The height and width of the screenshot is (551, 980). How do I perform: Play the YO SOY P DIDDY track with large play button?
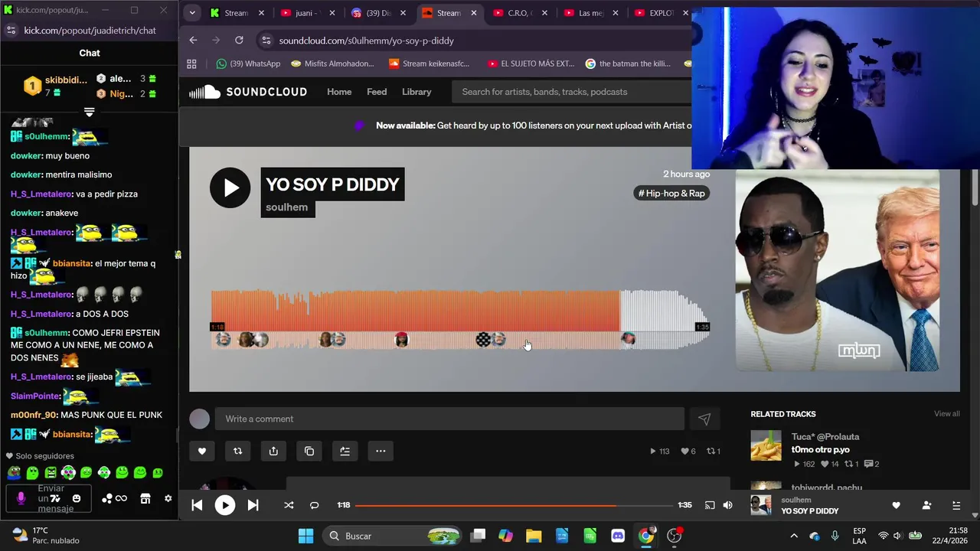pos(230,187)
